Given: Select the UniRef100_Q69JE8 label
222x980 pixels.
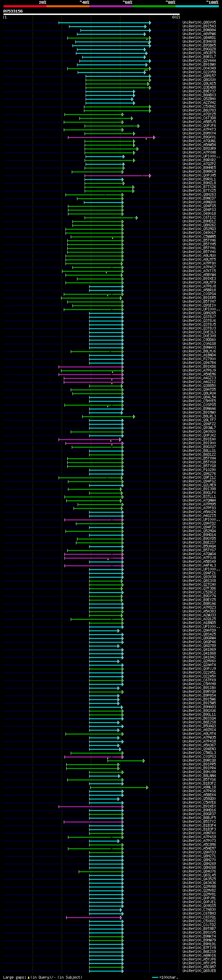Looking at the screenshot, I should 199,971.
